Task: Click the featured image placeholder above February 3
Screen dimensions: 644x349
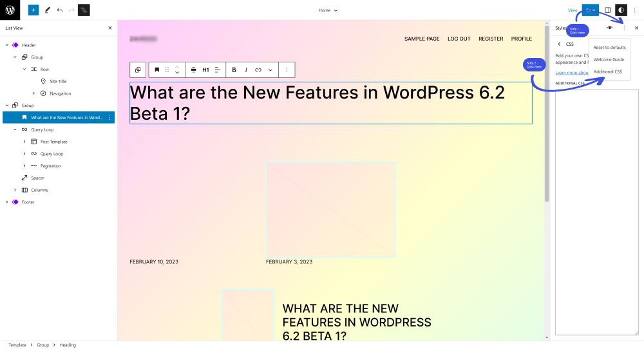Action: pos(330,209)
